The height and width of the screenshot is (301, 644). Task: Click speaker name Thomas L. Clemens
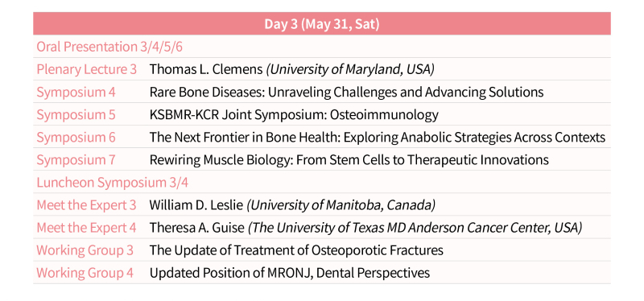(206, 69)
